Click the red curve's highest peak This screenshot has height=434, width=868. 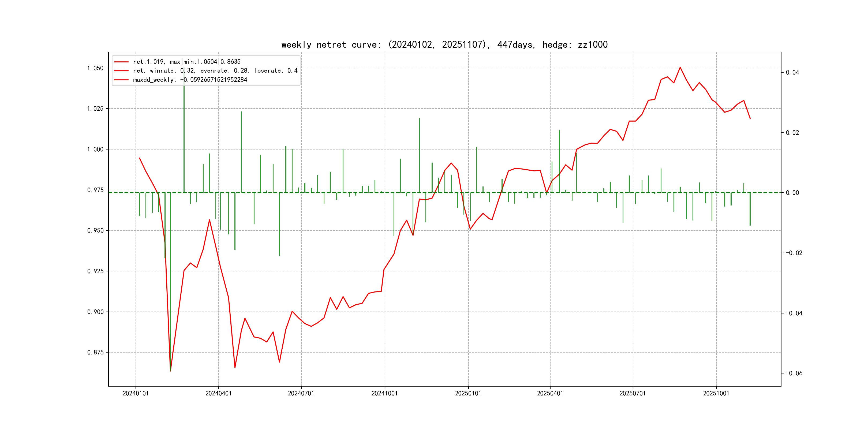tap(680, 68)
